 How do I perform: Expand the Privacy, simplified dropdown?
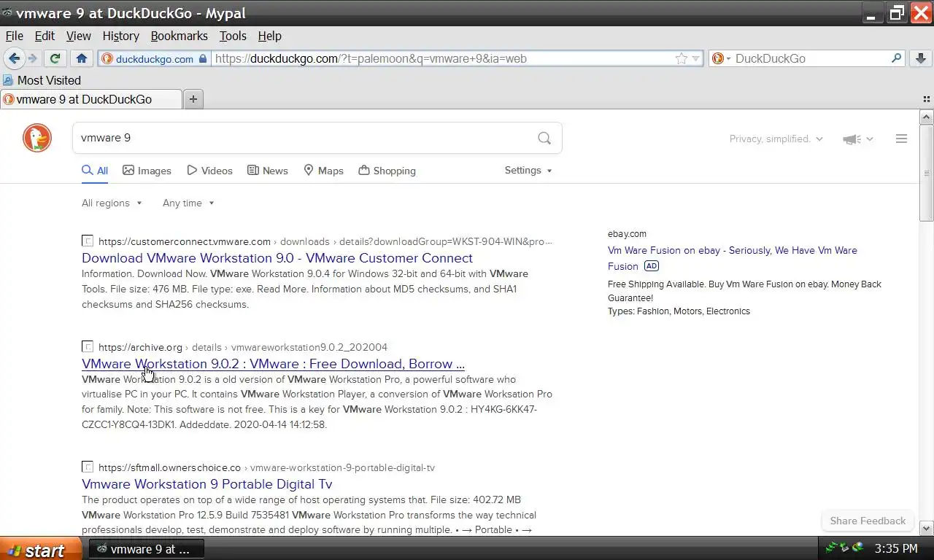(776, 139)
